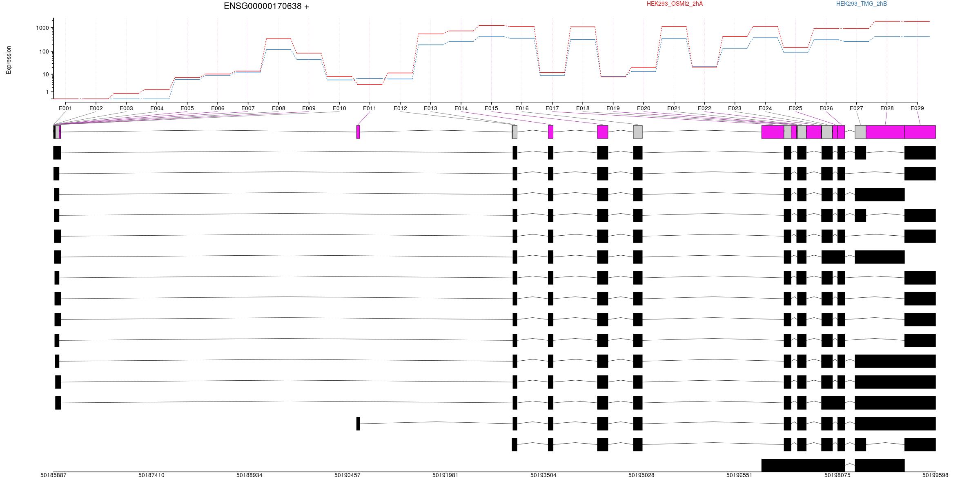The image size is (980, 482).
Task: Click genomic coordinate 50187410
Action: point(151,475)
